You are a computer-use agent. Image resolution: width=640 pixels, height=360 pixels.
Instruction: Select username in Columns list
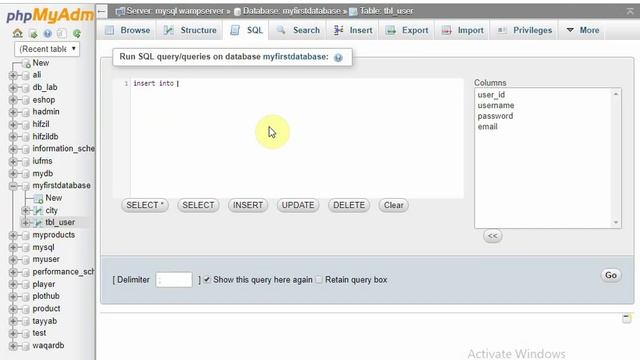point(496,105)
